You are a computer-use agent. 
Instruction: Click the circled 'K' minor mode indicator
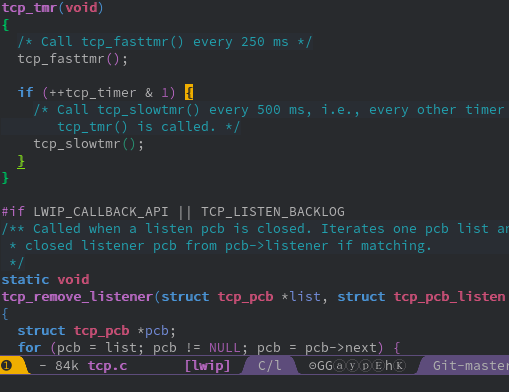tap(399, 366)
